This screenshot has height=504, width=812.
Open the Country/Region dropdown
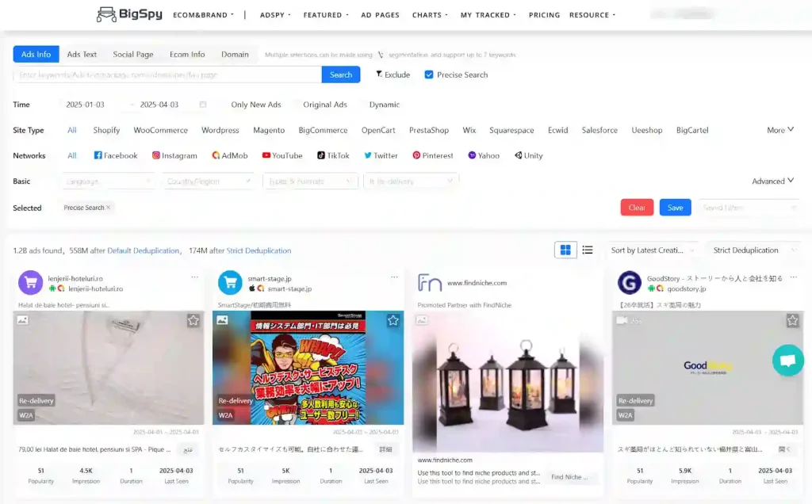tap(209, 181)
